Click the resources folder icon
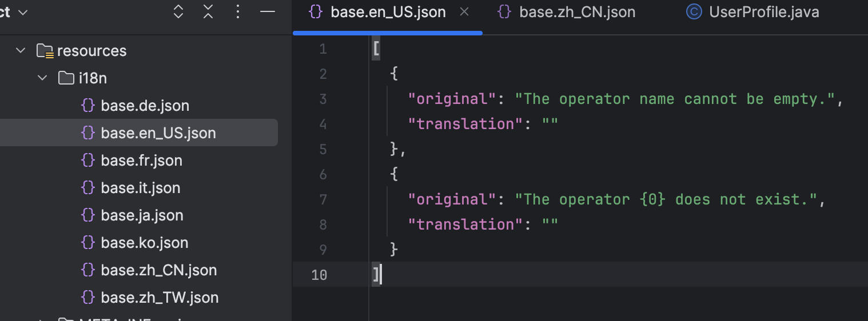The height and width of the screenshot is (321, 868). coord(45,51)
